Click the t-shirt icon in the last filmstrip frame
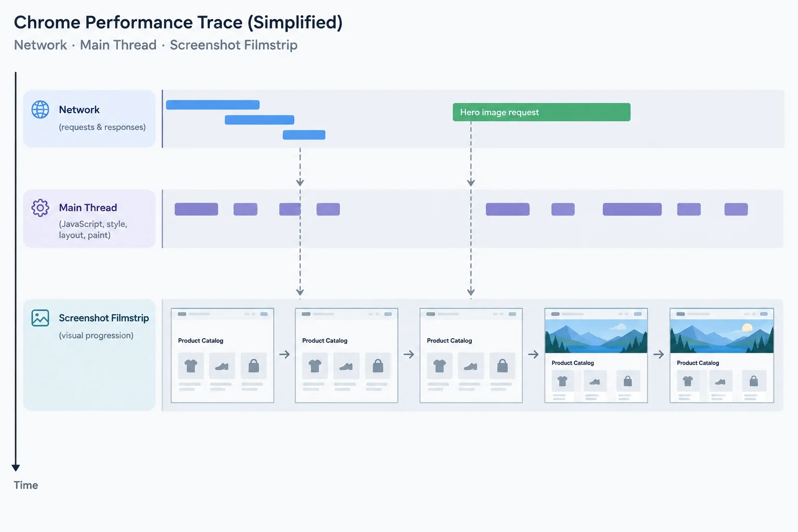Image resolution: width=798 pixels, height=532 pixels. coord(688,381)
